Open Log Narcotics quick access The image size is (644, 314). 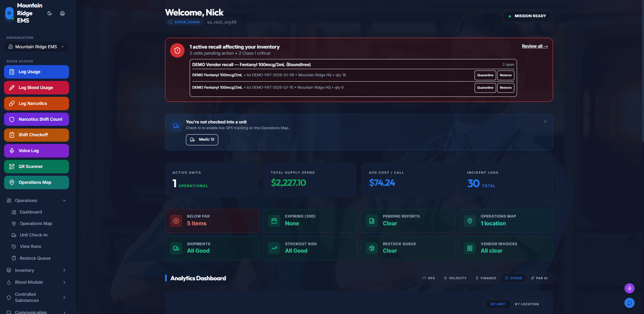(x=36, y=104)
